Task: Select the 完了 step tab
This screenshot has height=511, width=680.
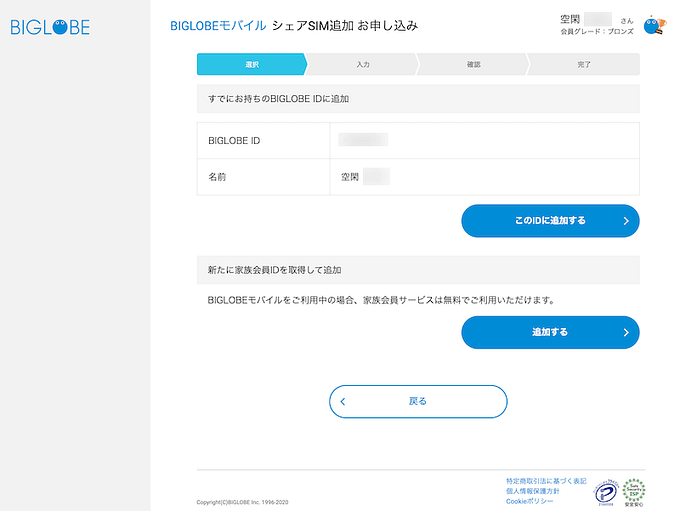Action: [584, 64]
